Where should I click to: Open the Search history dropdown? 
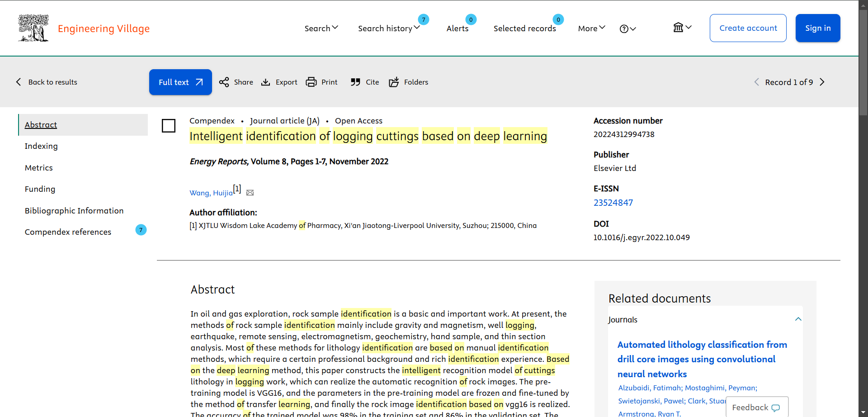point(389,28)
